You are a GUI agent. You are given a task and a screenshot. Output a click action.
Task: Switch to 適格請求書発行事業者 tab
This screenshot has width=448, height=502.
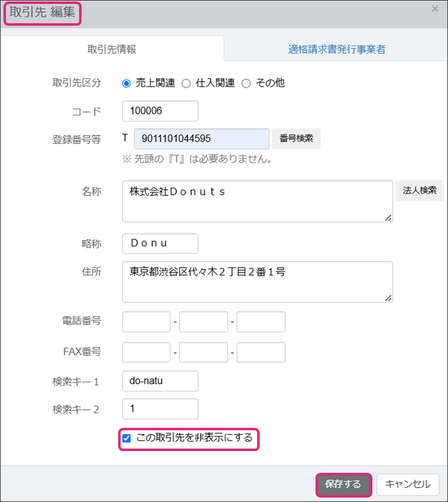click(336, 49)
